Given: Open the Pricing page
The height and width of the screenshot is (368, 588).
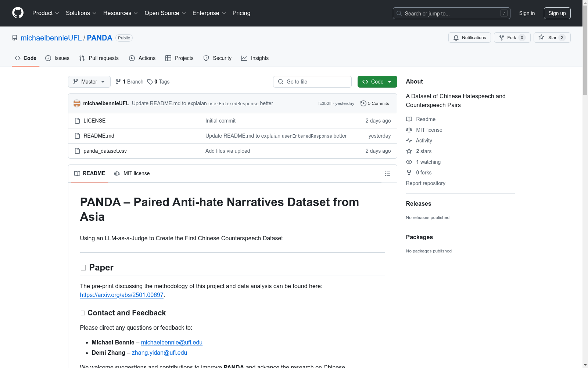Looking at the screenshot, I should [241, 13].
